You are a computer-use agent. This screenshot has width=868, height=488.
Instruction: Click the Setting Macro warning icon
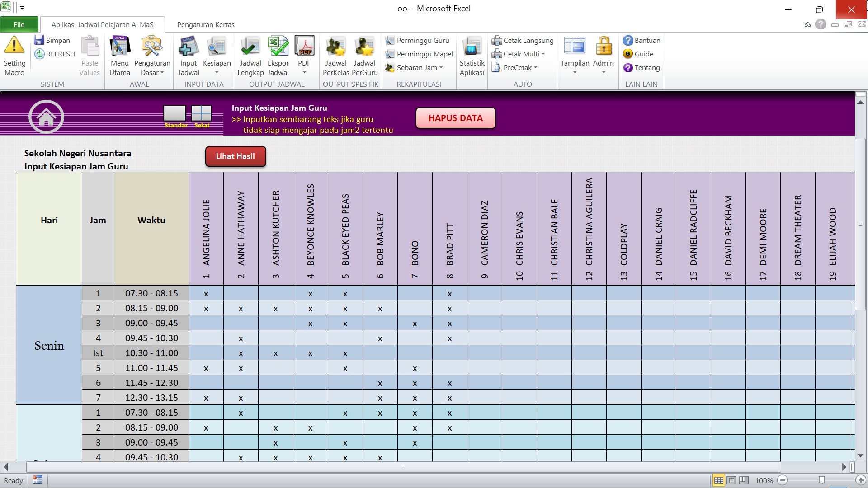14,46
